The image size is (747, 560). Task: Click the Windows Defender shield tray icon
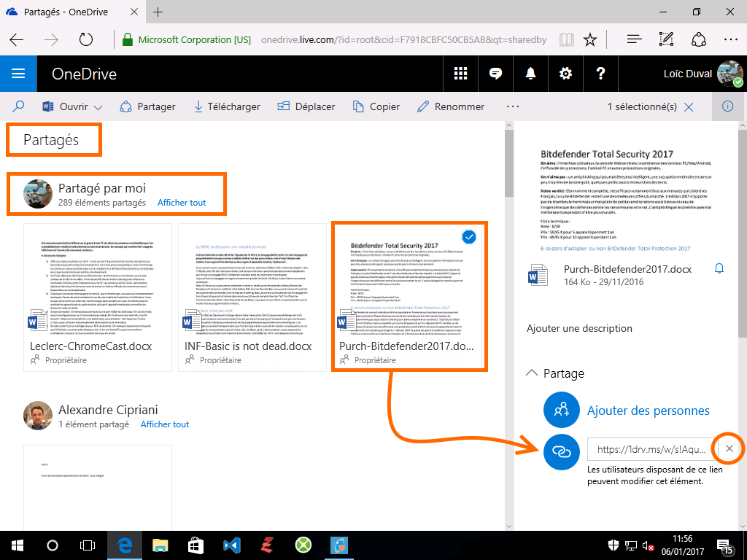tap(614, 546)
